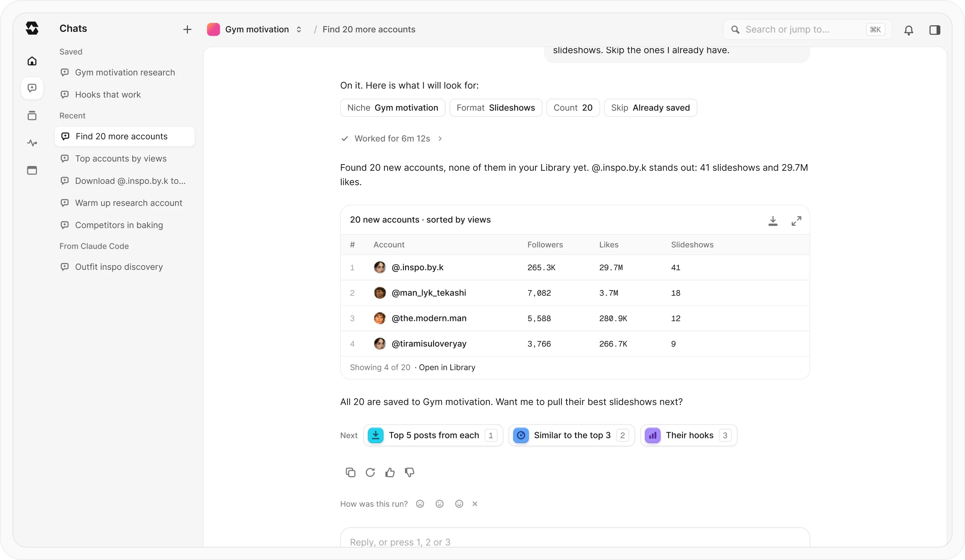Click Open in Library link
Image resolution: width=965 pixels, height=560 pixels.
pyautogui.click(x=447, y=367)
